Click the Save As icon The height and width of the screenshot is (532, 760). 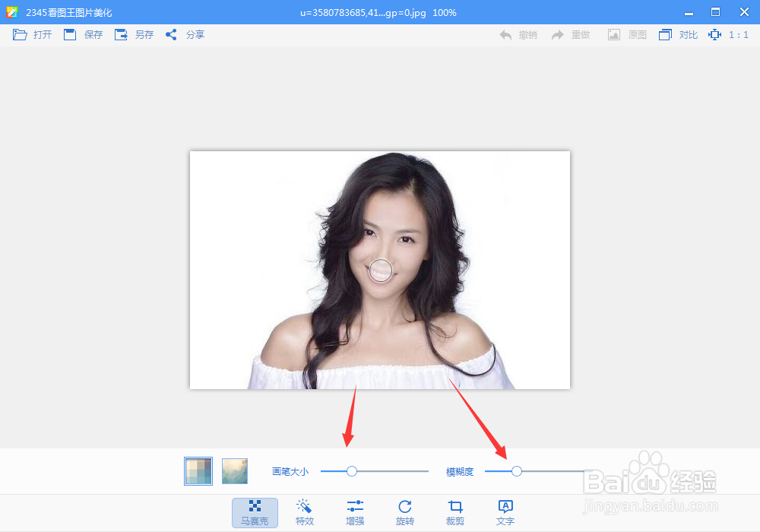tap(121, 34)
